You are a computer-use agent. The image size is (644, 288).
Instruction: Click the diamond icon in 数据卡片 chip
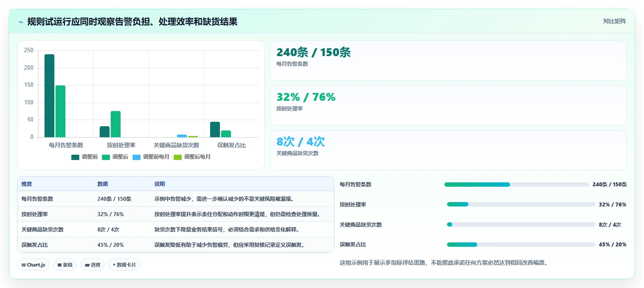tap(114, 265)
